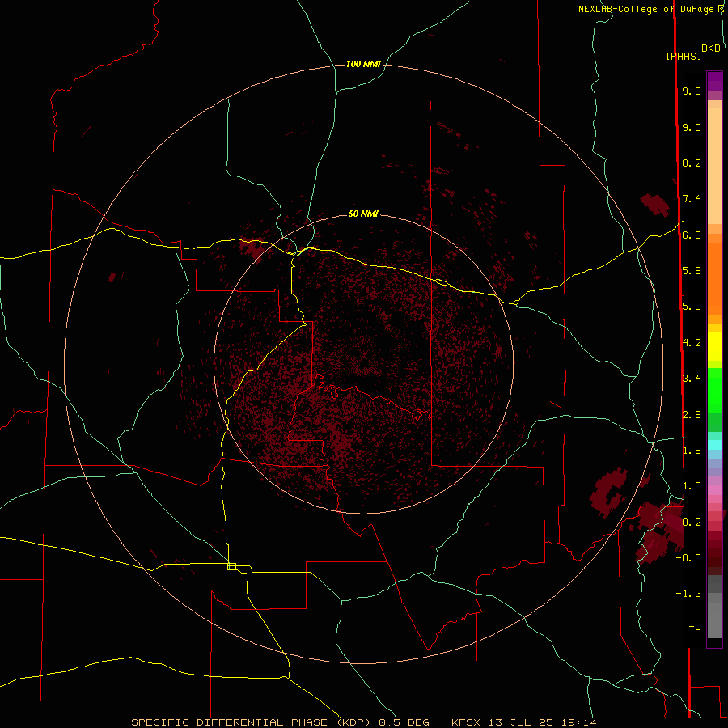The image size is (728, 728).
Task: Click the 50 NMI range ring label
Action: [x=363, y=214]
